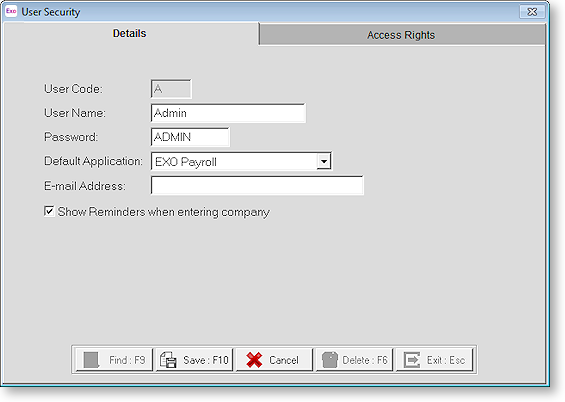The width and height of the screenshot is (565, 402).
Task: Click into the E-mail Address field
Action: (257, 186)
